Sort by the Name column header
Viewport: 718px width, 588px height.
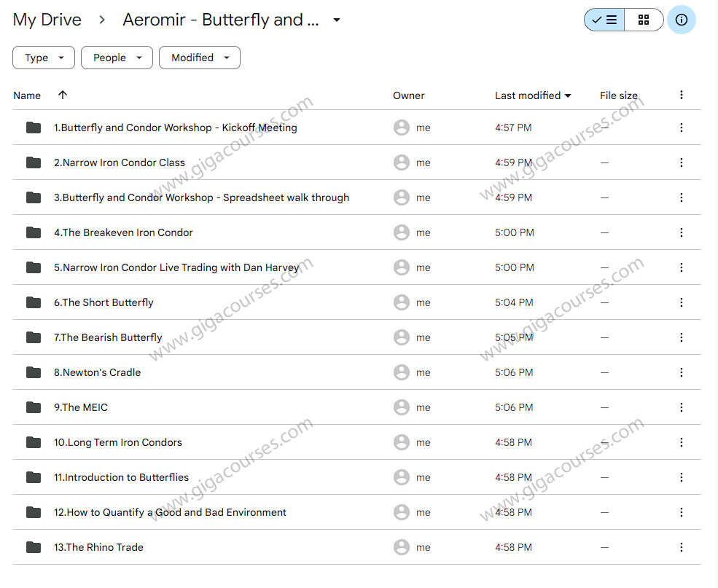point(27,95)
